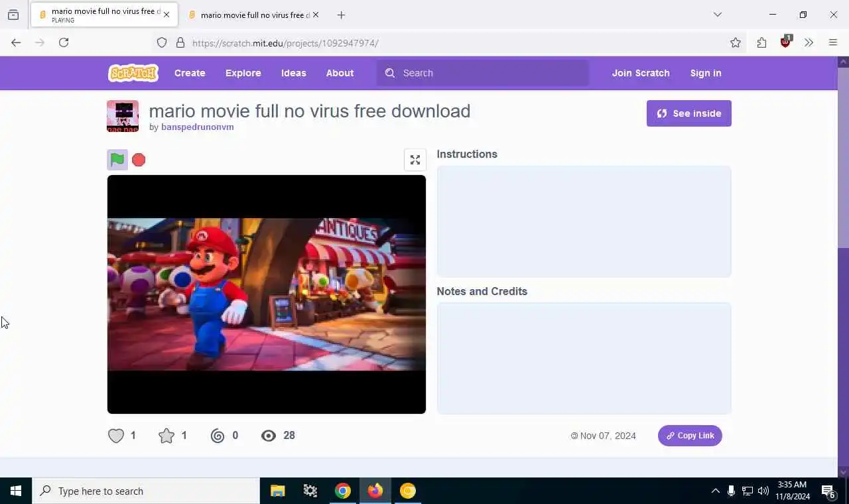Open the clock showing 3:35 AM
This screenshot has width=849, height=504.
tap(792, 491)
